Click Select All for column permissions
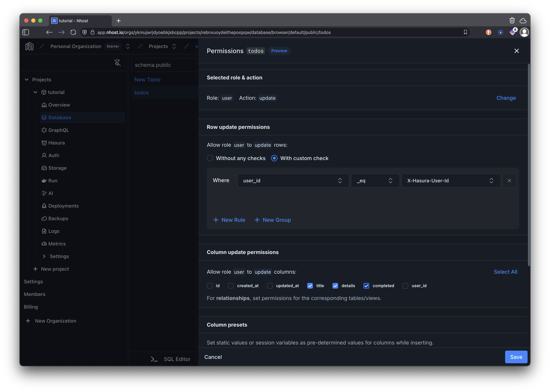This screenshot has width=550, height=392. 505,272
